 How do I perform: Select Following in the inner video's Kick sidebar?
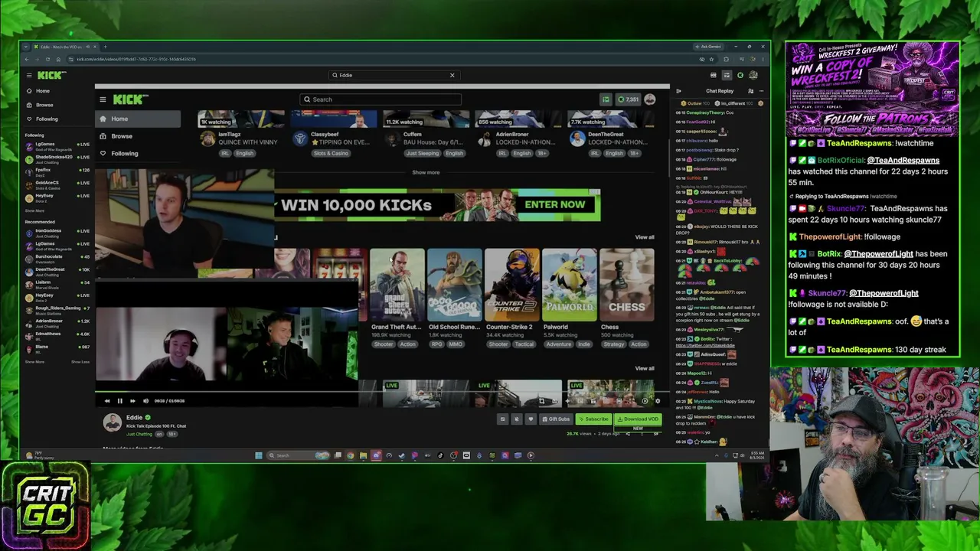pos(138,153)
